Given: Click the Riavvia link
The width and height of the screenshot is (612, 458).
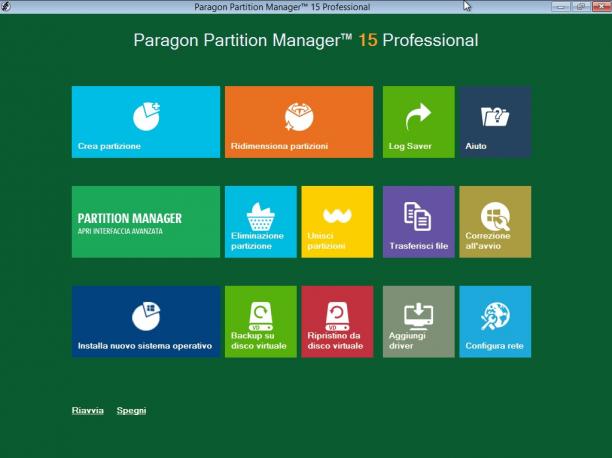Looking at the screenshot, I should pyautogui.click(x=88, y=410).
